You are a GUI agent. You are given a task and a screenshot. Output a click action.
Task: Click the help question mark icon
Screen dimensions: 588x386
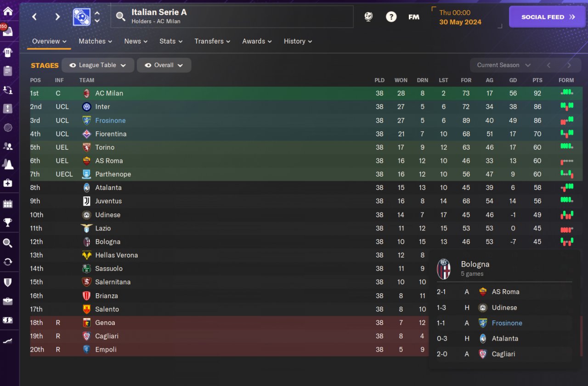point(391,17)
